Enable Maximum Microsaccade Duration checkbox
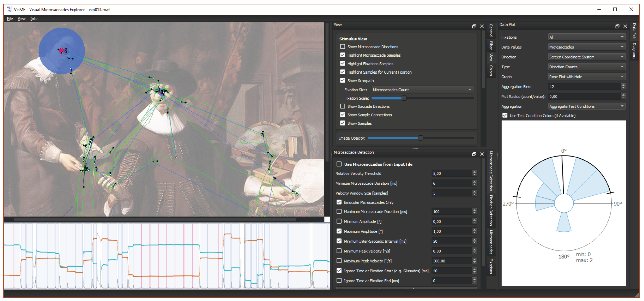 339,211
